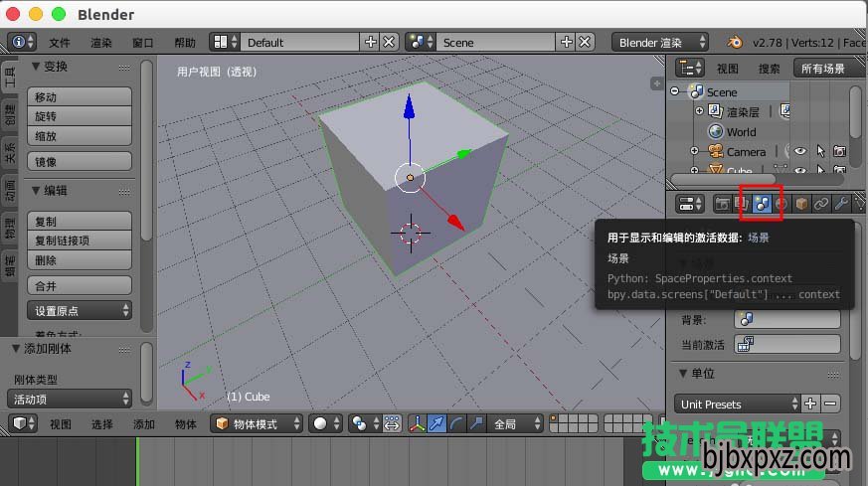Screen dimensions: 868x486
Task: Open the properties editor type selector
Action: (690, 204)
